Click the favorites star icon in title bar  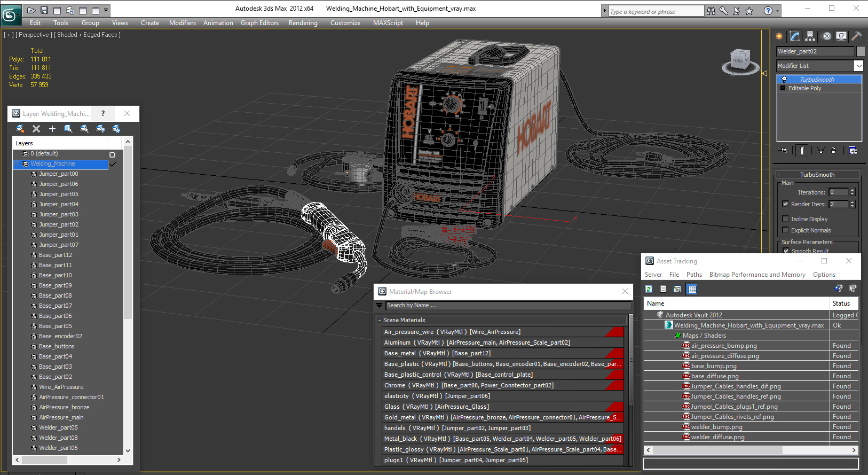click(x=749, y=11)
